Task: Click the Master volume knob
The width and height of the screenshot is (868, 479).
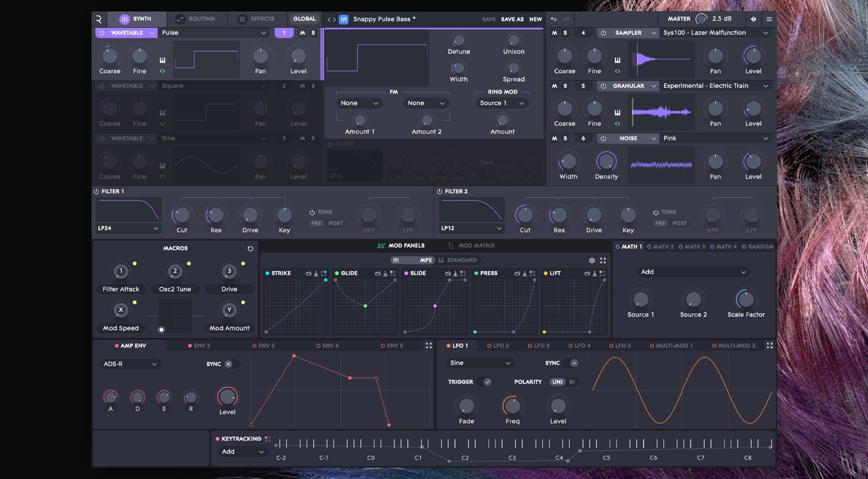Action: click(701, 19)
